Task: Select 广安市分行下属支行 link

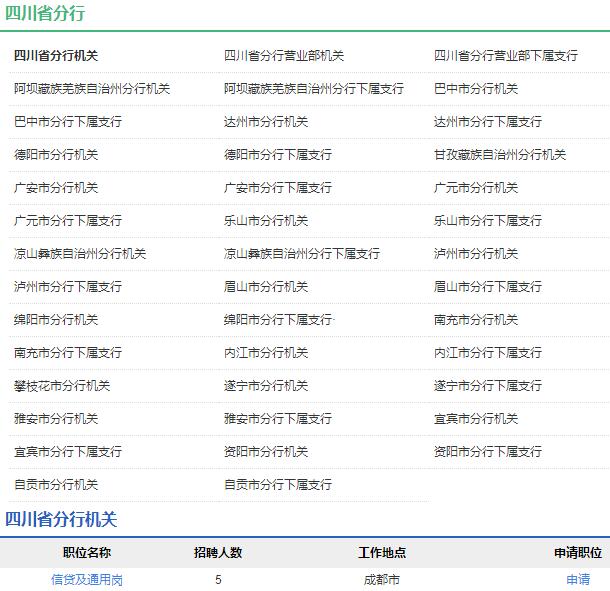Action: pyautogui.click(x=278, y=188)
